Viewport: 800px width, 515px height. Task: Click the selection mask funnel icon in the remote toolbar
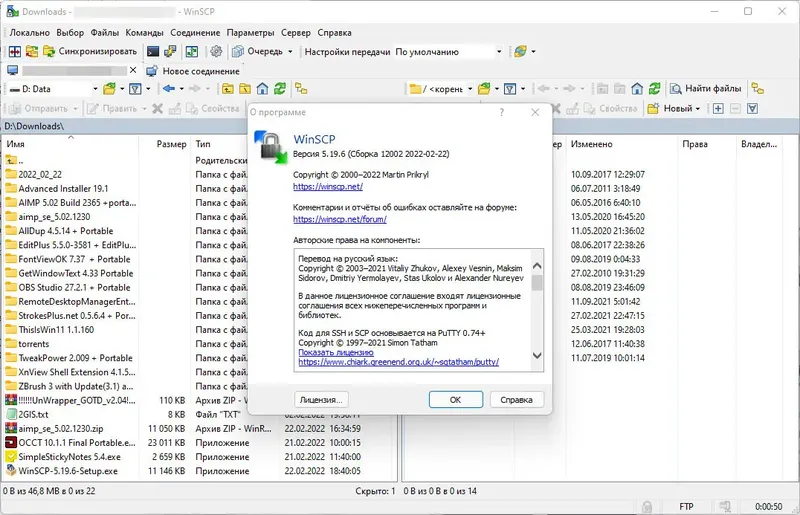point(753,108)
